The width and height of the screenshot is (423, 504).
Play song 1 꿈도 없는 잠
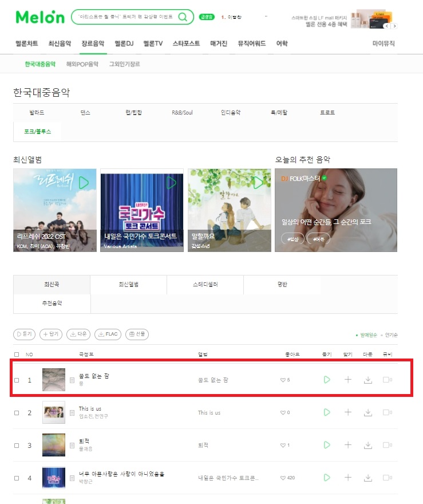[327, 380]
